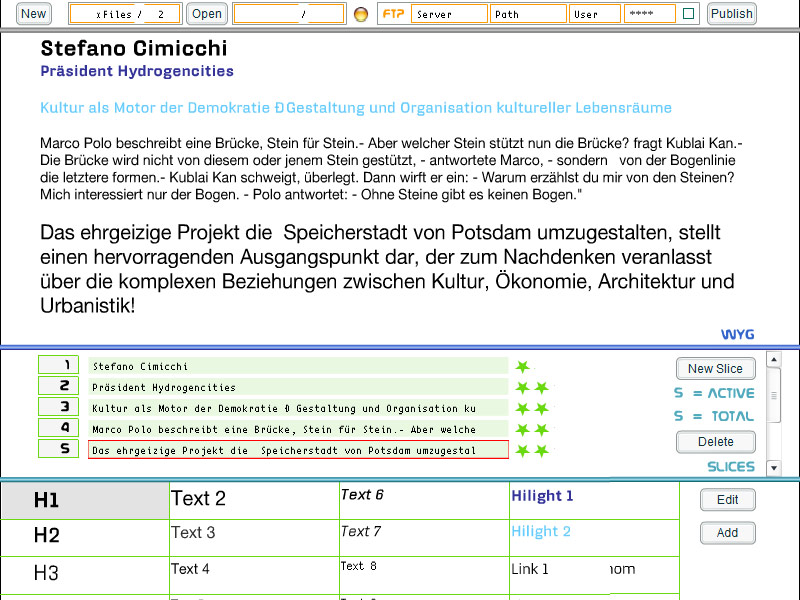Viewport: 800px width, 600px height.
Task: Focus the FTP Path field
Action: 528,14
